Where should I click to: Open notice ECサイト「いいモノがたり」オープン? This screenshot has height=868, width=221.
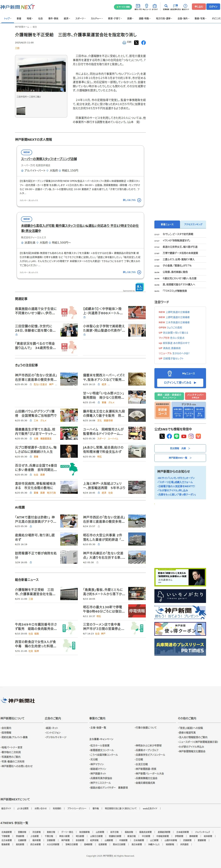[x=176, y=478]
